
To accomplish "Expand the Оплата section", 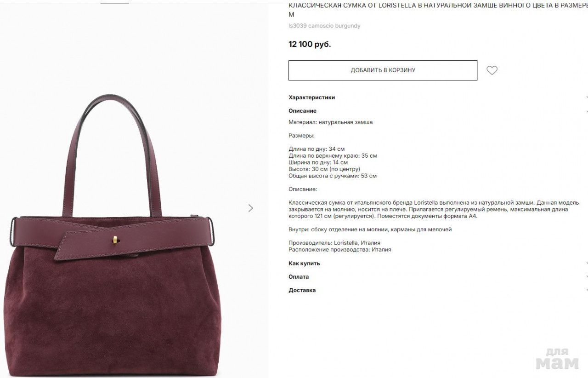I will coord(438,277).
